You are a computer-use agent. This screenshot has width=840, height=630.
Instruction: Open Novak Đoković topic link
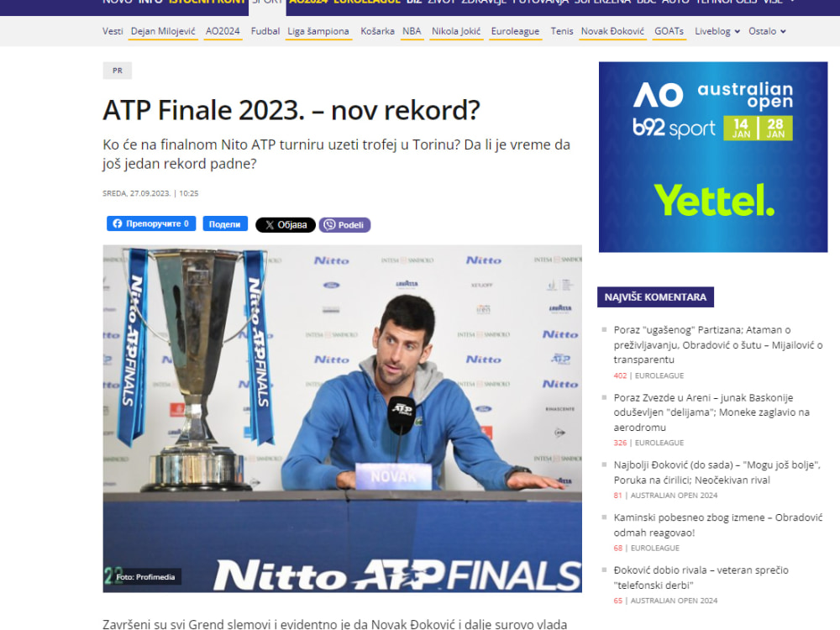(612, 31)
